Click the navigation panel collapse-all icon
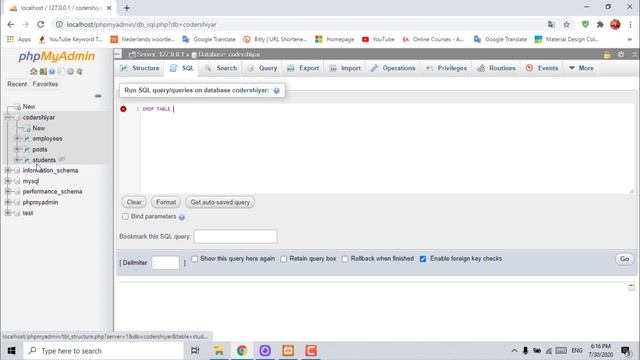 [x=98, y=96]
